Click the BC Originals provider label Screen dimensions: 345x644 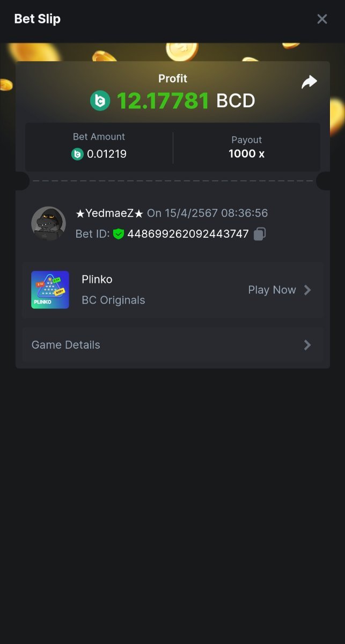pyautogui.click(x=113, y=300)
